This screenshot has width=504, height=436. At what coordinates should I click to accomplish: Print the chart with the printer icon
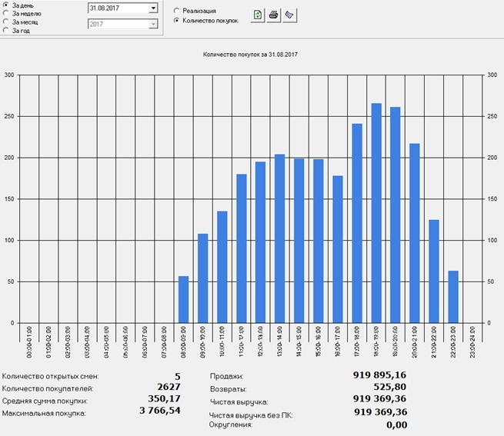(273, 15)
